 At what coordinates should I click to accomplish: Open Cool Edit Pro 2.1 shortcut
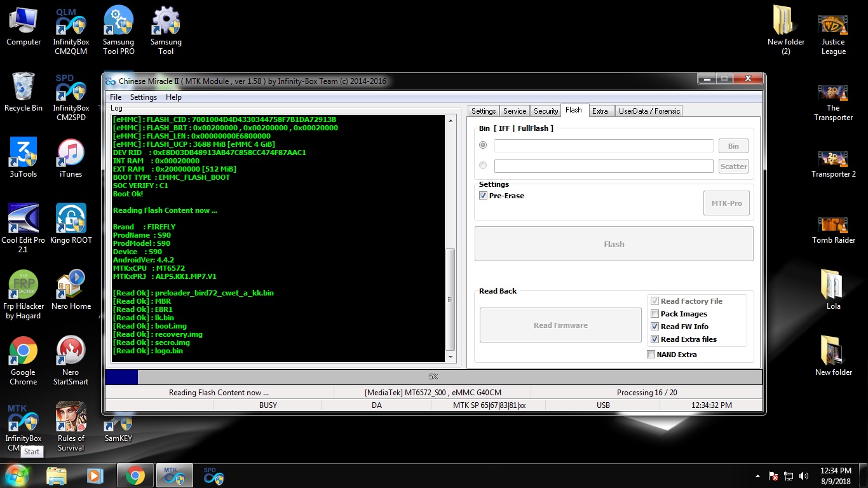click(x=24, y=229)
